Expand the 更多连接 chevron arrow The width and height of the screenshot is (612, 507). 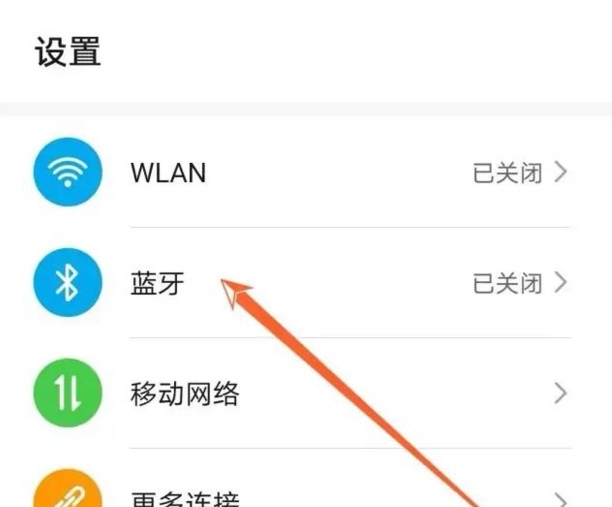(561, 500)
